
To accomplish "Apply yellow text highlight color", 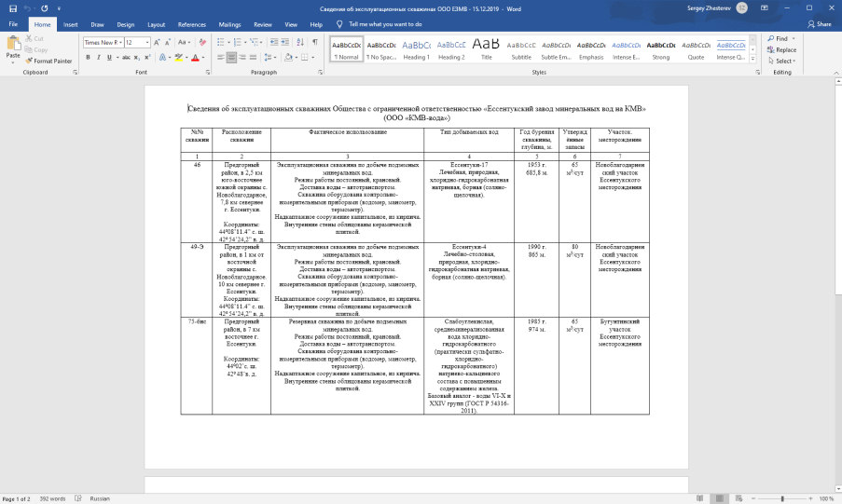I will [x=179, y=58].
